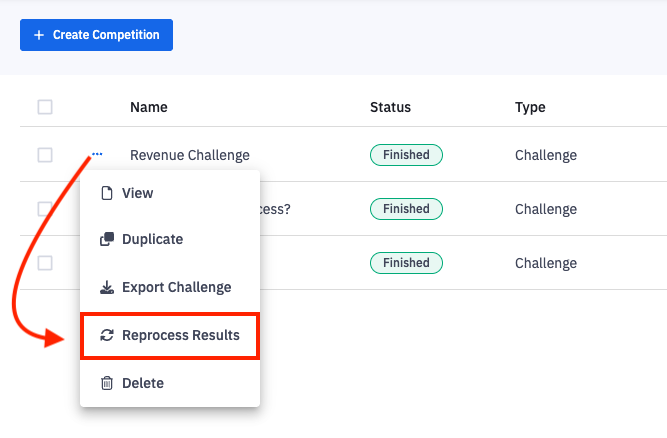Viewport: 667px width, 438px height.
Task: Click the refresh icon for Reprocess Results
Action: click(x=107, y=336)
